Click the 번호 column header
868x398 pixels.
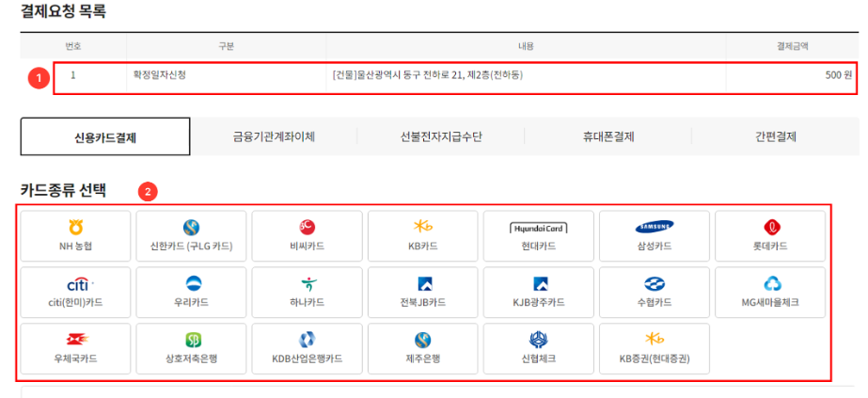[73, 46]
